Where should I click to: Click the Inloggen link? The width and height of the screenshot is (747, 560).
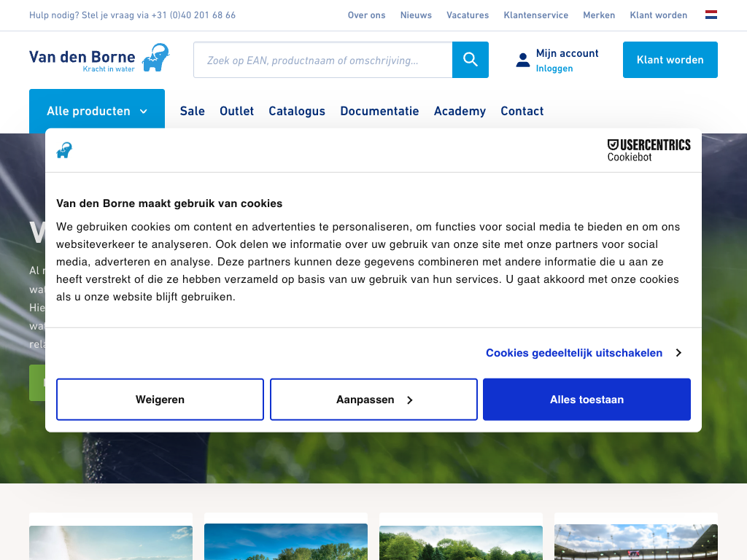point(554,69)
